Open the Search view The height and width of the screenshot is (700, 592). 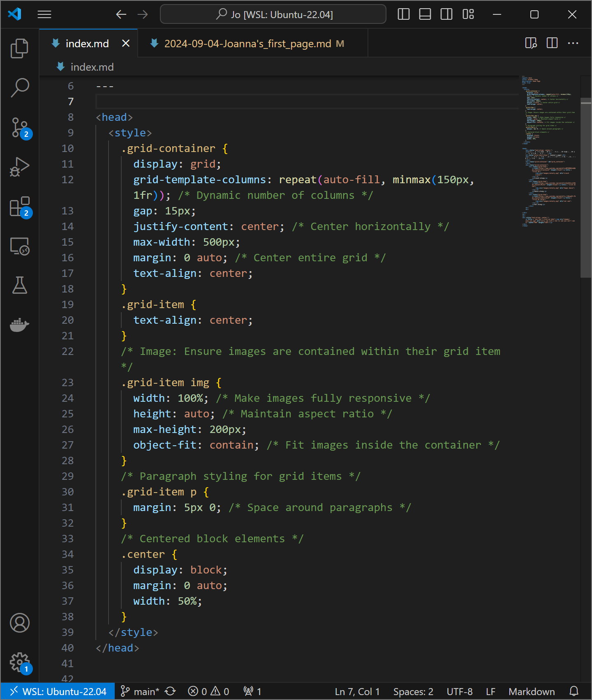tap(19, 88)
